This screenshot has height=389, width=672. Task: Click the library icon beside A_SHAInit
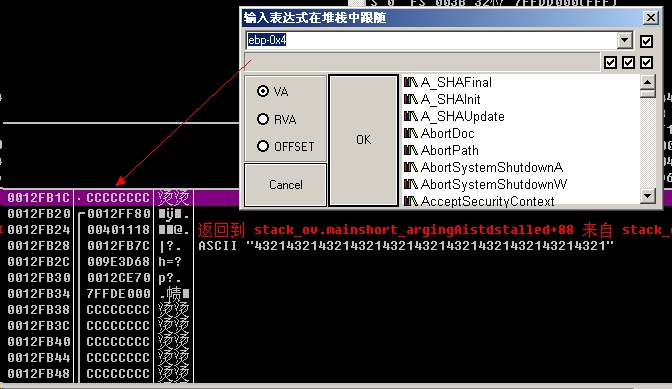click(411, 99)
